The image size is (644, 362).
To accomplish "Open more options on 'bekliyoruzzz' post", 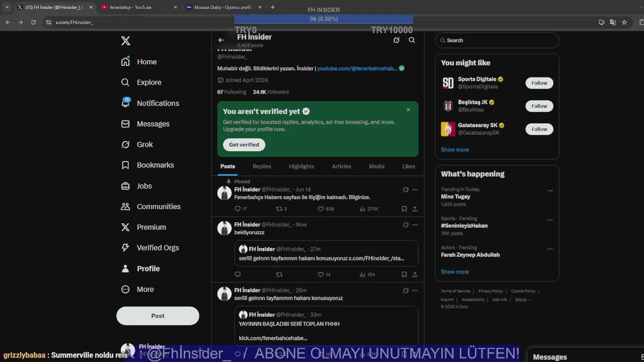I will pos(415,225).
